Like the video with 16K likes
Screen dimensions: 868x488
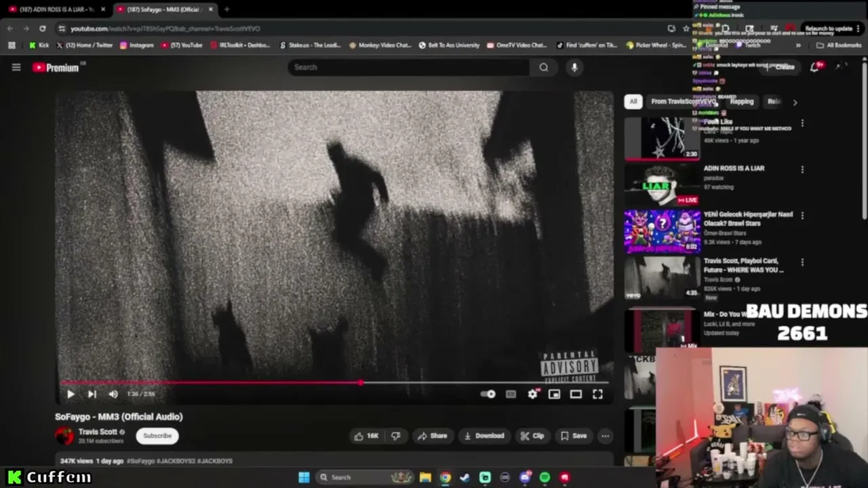pos(366,436)
